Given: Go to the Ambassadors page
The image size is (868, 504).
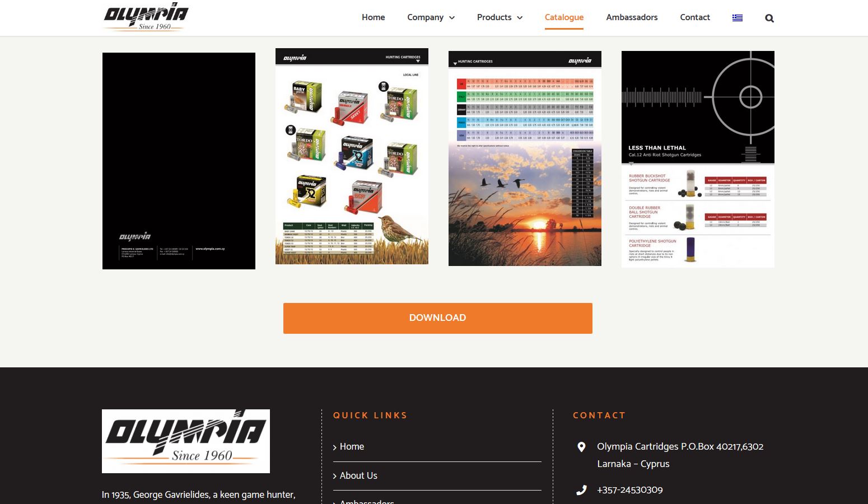Looking at the screenshot, I should [x=632, y=17].
